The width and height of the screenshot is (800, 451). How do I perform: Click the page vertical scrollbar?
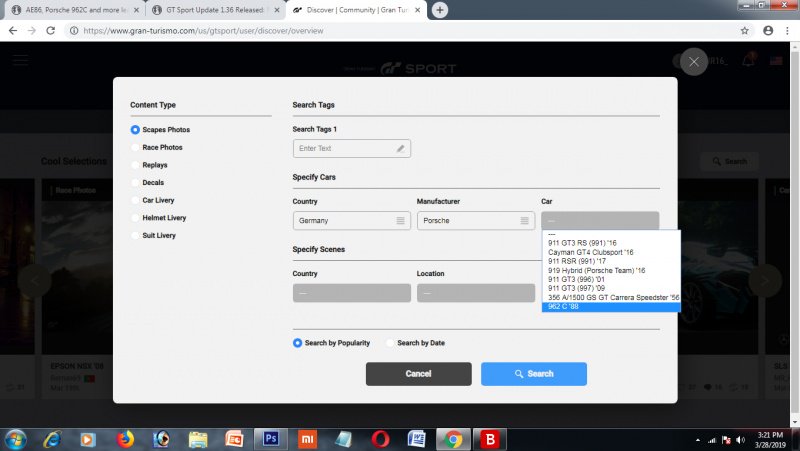pyautogui.click(x=795, y=235)
